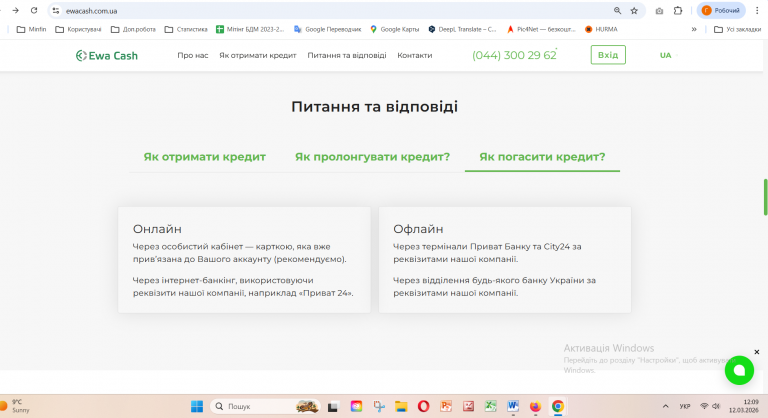
Task: Open the colorful camera app on taskbar
Action: (357, 406)
